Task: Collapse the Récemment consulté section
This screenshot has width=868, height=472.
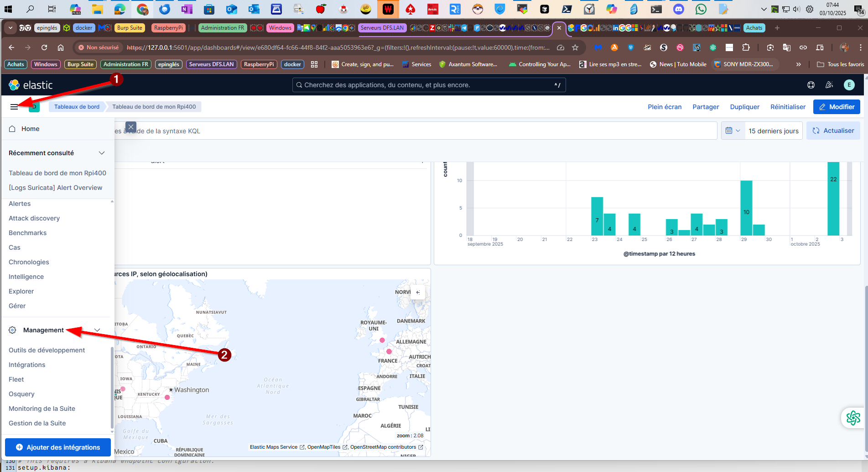Action: [102, 153]
